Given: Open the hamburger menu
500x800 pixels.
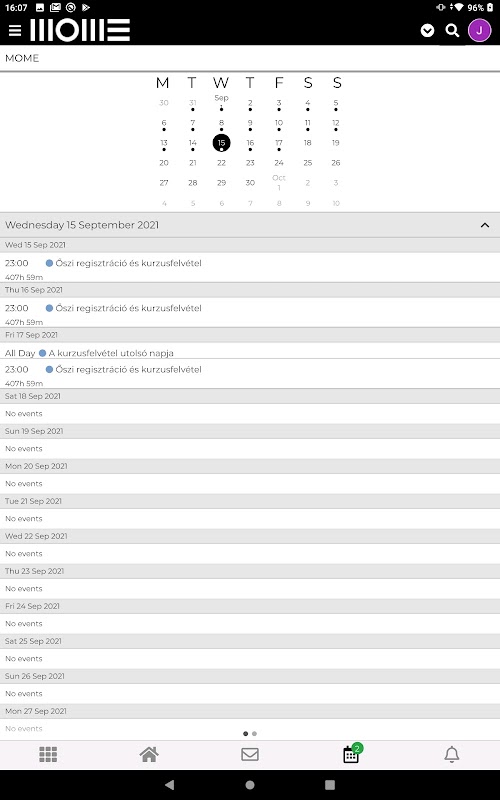Looking at the screenshot, I should pos(15,31).
